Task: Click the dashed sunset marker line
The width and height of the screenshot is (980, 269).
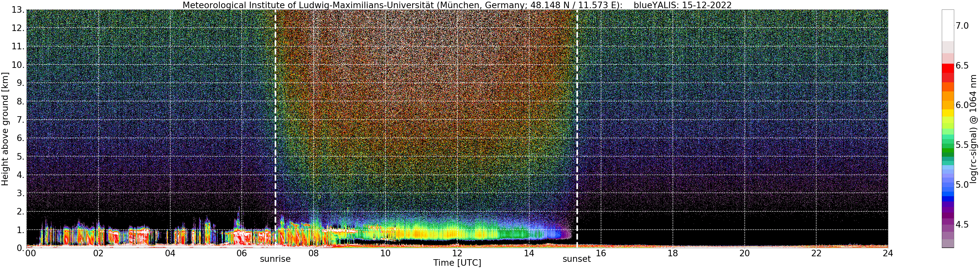Action: pos(577,129)
